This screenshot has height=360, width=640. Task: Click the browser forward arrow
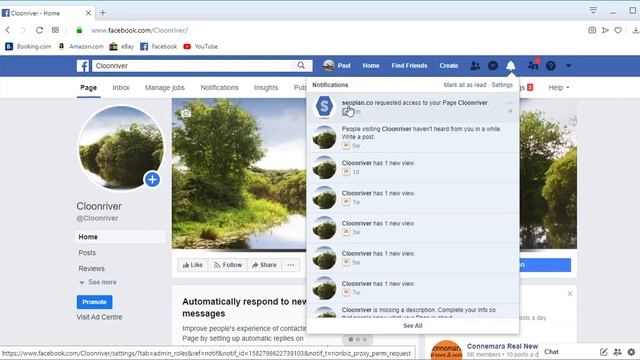click(23, 30)
